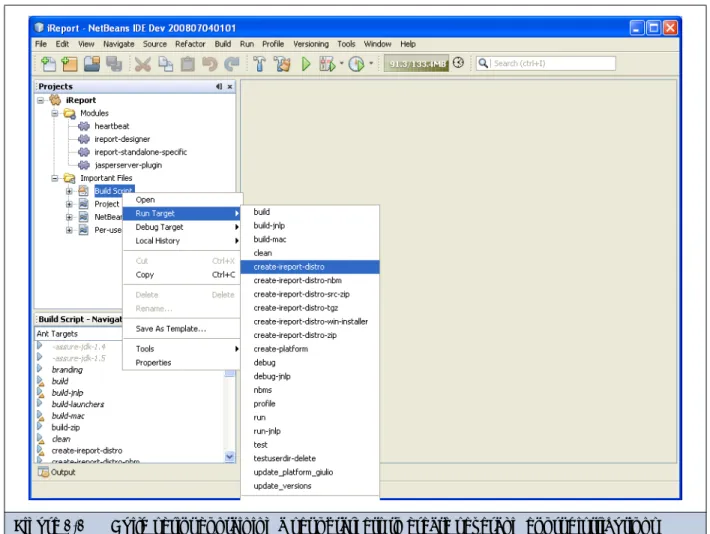Choose Copy in the context menu
Image resolution: width=710 pixels, height=534 pixels.
(182, 274)
